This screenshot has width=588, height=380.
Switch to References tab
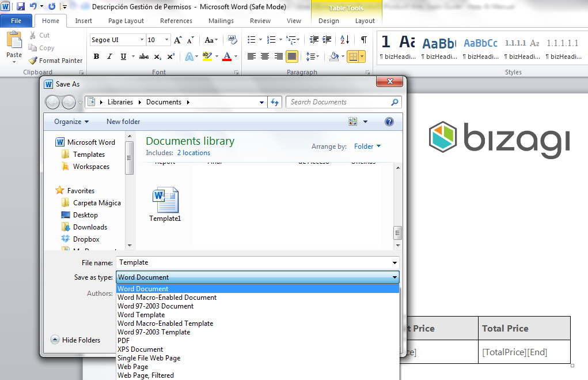176,21
